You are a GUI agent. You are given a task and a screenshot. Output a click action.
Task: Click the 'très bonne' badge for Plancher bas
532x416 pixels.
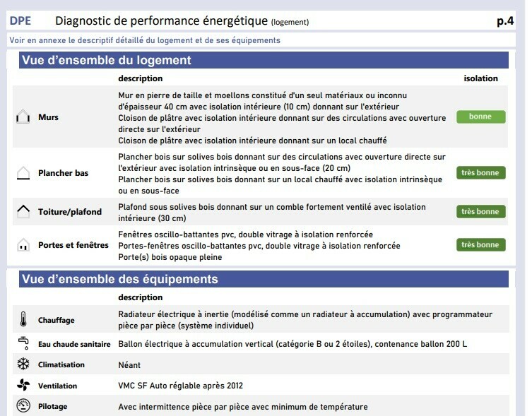point(480,172)
